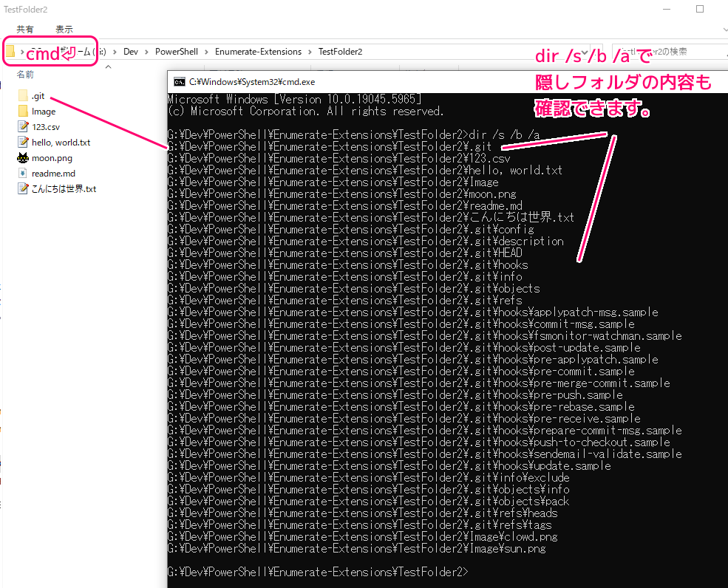Select the こんにちは世界.txt file
This screenshot has height=588, width=728.
[x=64, y=189]
